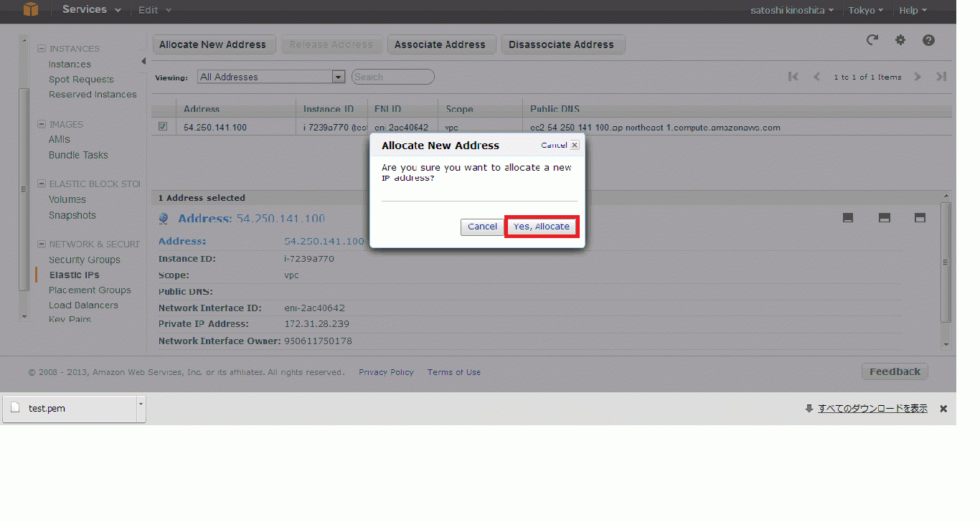Go to first page of items
The width and height of the screenshot is (980, 522).
point(793,77)
